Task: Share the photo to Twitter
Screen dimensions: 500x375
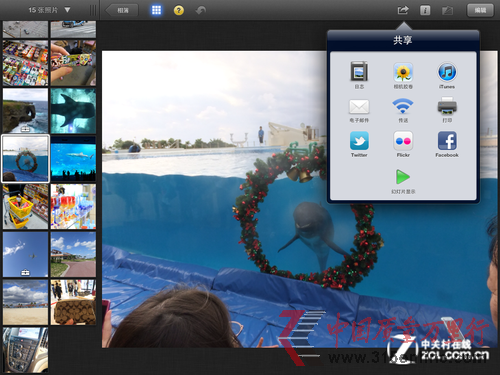Action: 359,141
